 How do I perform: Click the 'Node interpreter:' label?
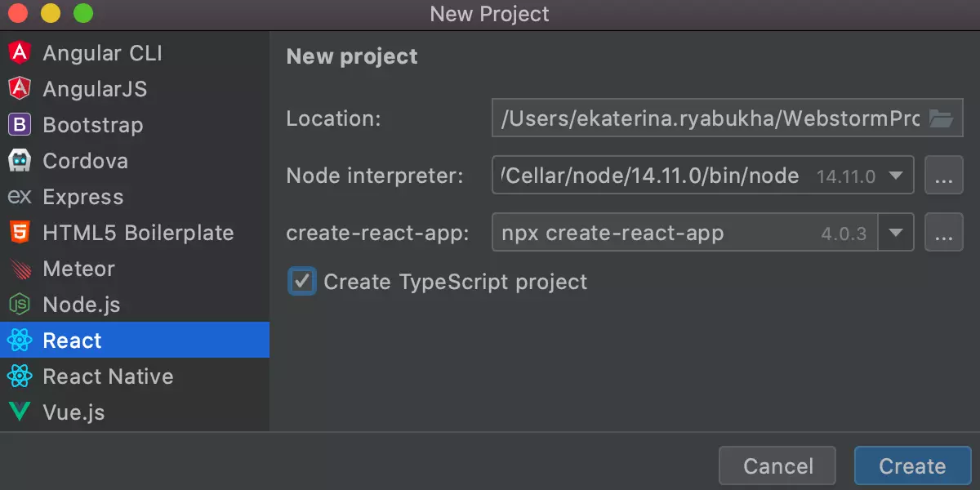point(375,176)
